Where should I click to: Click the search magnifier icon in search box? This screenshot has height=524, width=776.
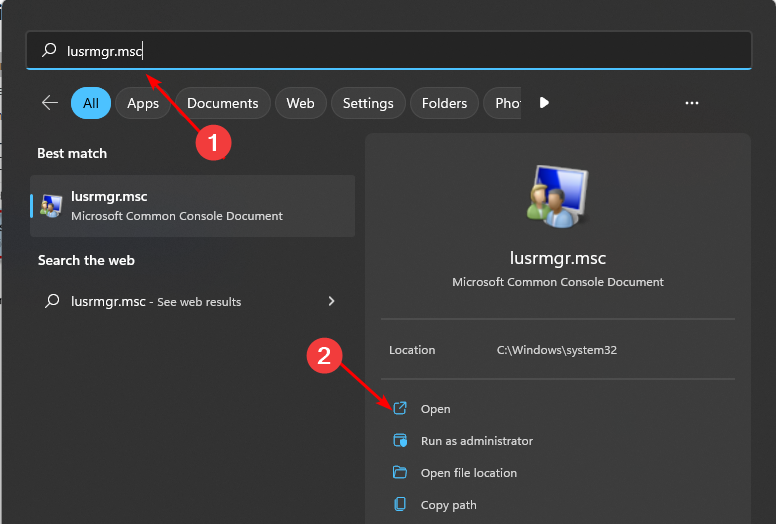click(49, 50)
